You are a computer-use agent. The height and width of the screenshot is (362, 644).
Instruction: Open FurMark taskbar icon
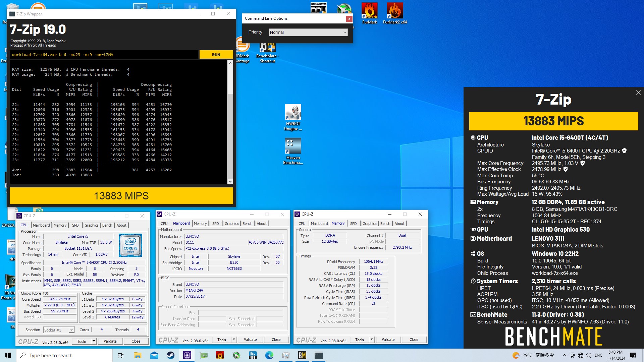coord(220,355)
